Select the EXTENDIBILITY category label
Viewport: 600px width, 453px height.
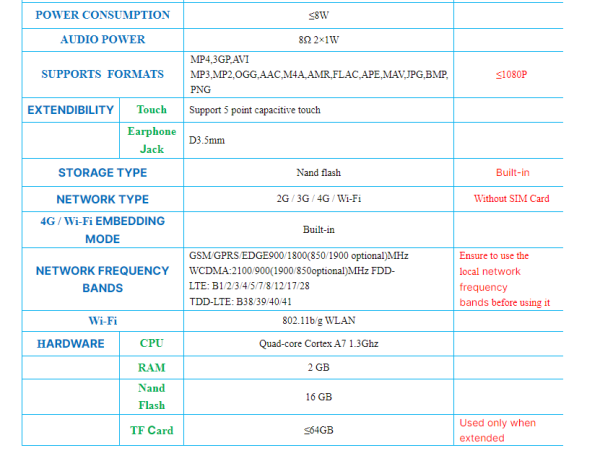(70, 110)
